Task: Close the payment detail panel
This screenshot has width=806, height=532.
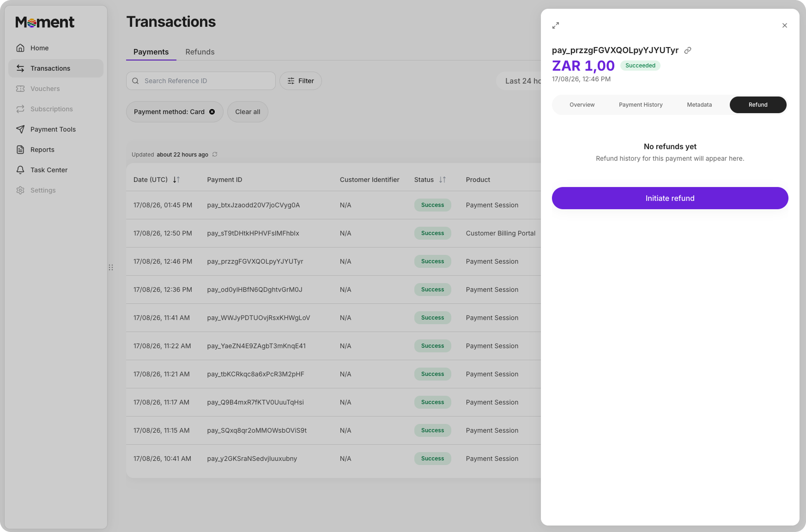Action: tap(785, 25)
